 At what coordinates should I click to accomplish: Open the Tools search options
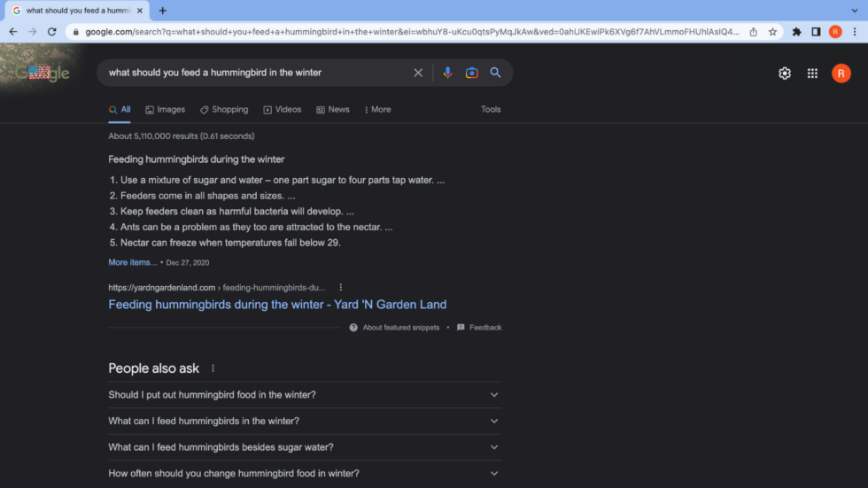click(x=491, y=110)
